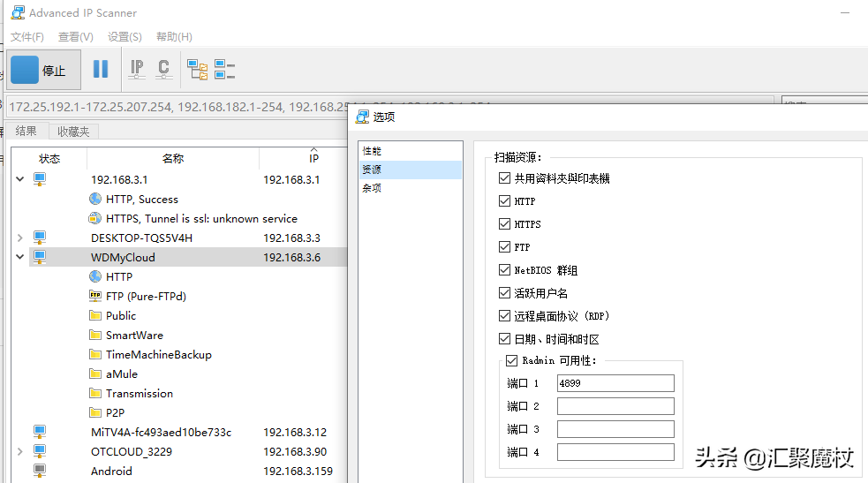Click the SmartWare folder icon
Image resolution: width=868 pixels, height=483 pixels.
click(x=95, y=335)
